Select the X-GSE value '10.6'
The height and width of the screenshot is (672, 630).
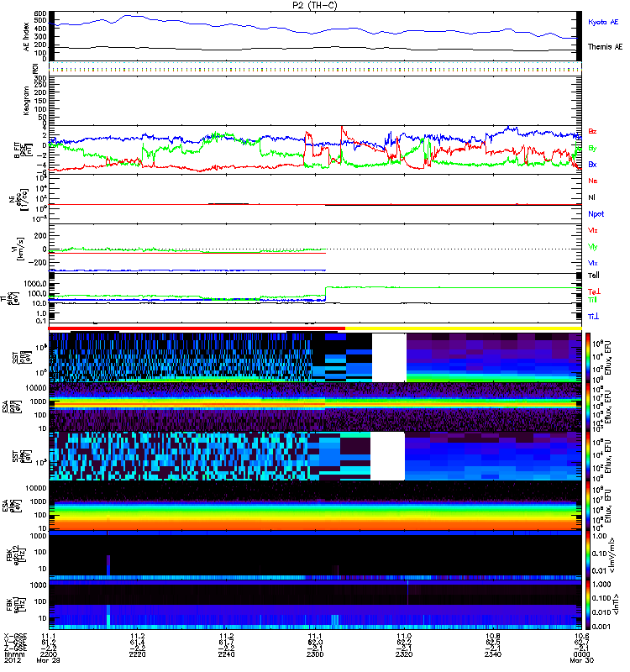[x=581, y=637]
